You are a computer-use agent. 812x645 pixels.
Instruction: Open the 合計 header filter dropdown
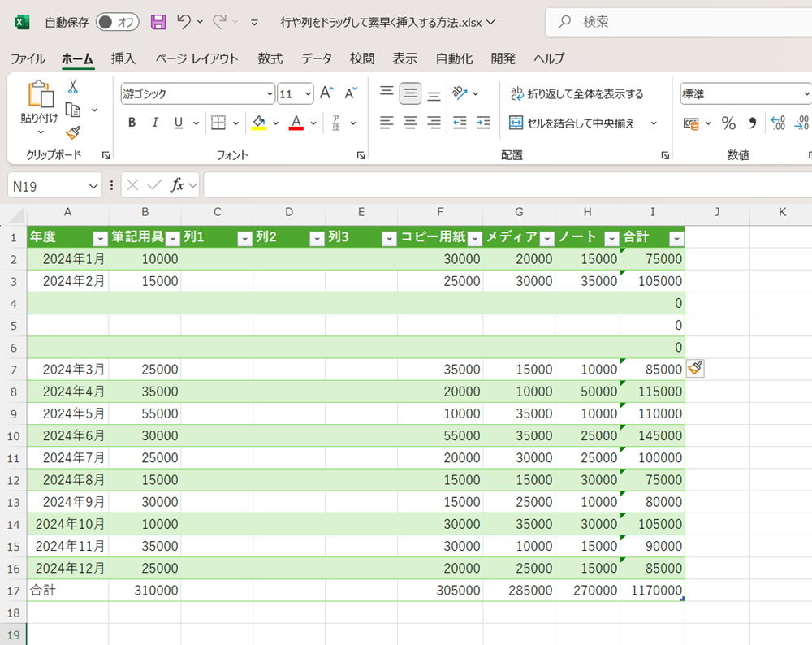click(676, 238)
